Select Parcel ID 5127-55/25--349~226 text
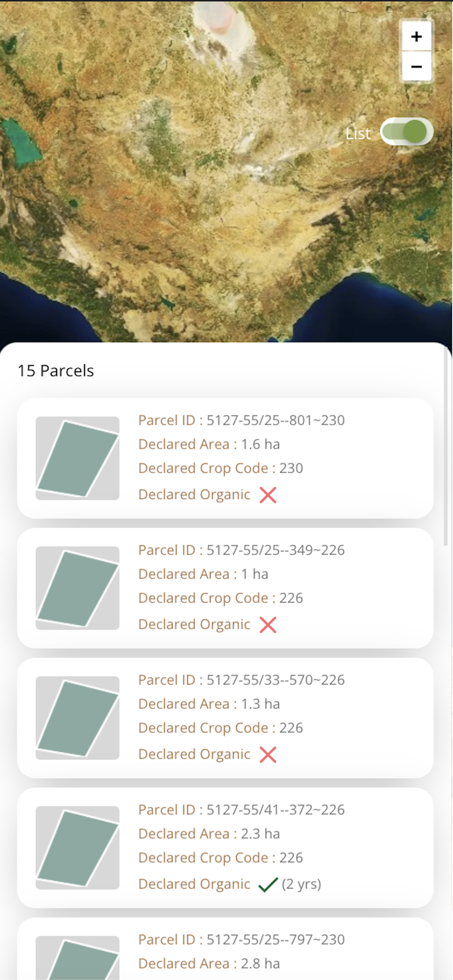 [x=242, y=550]
